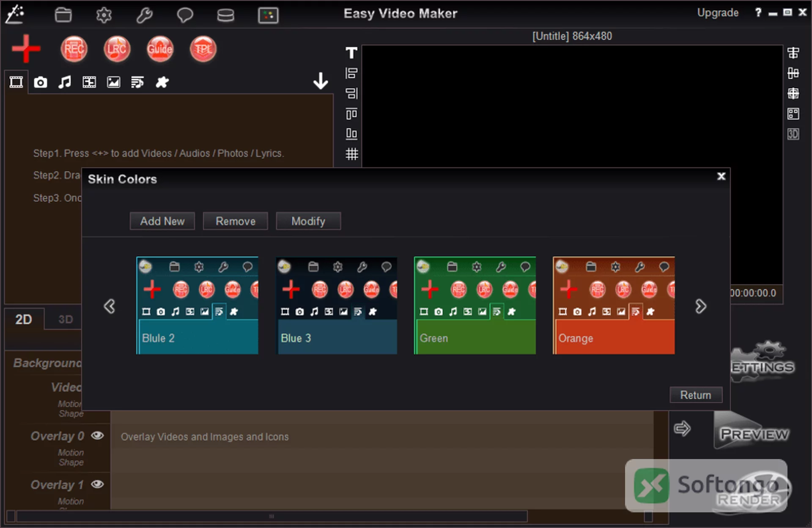Switch to the 2D timeline tab
Screen dimensions: 812x528
pos(24,319)
